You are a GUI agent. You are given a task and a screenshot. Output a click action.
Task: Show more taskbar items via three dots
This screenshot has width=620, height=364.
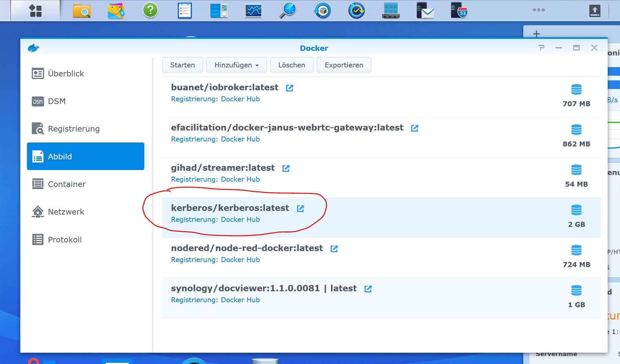click(x=539, y=10)
